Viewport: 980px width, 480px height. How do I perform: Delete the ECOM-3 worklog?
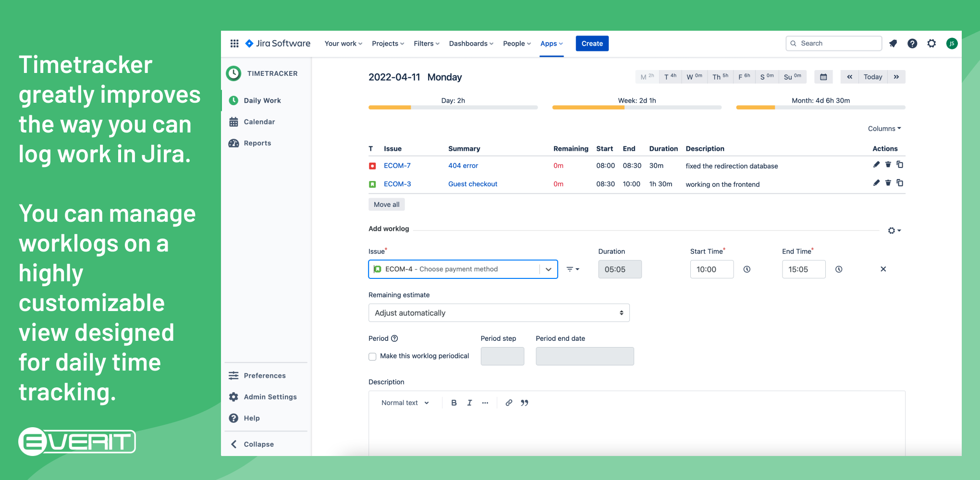pos(888,183)
